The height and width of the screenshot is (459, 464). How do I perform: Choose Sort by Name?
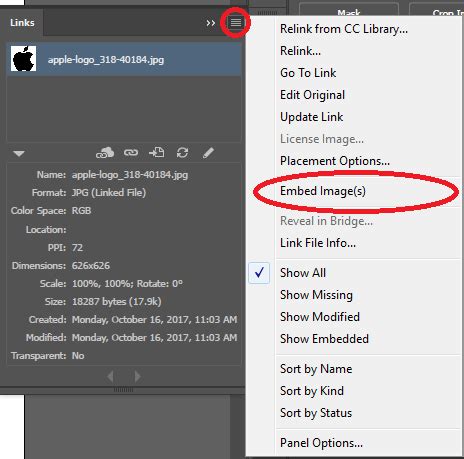tap(316, 369)
